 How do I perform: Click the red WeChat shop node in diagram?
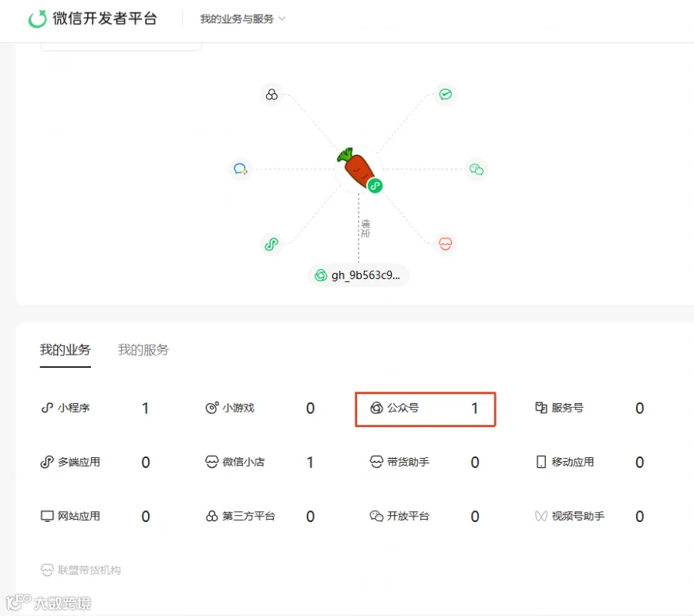(x=445, y=244)
